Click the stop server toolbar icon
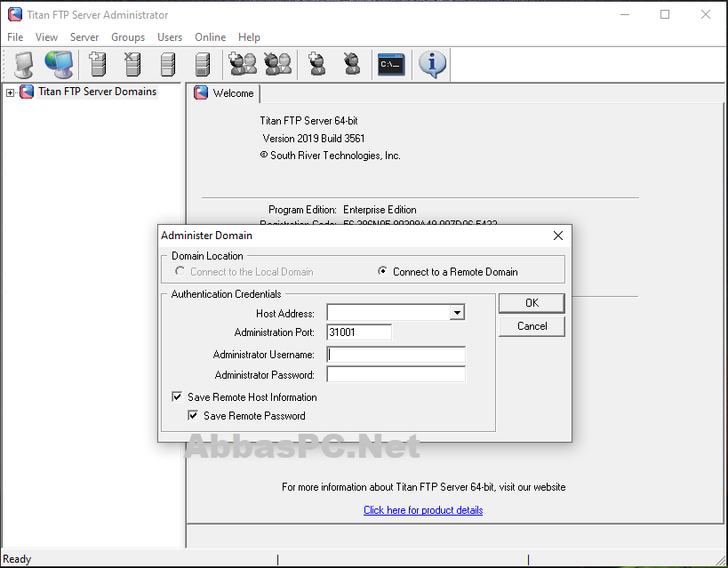Image resolution: width=728 pixels, height=568 pixels. (x=203, y=64)
